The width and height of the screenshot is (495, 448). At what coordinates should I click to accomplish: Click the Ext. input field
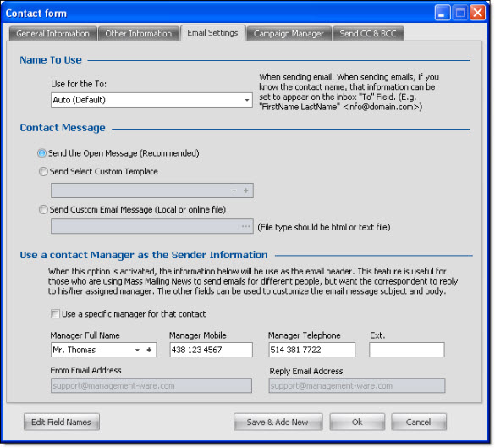point(407,350)
